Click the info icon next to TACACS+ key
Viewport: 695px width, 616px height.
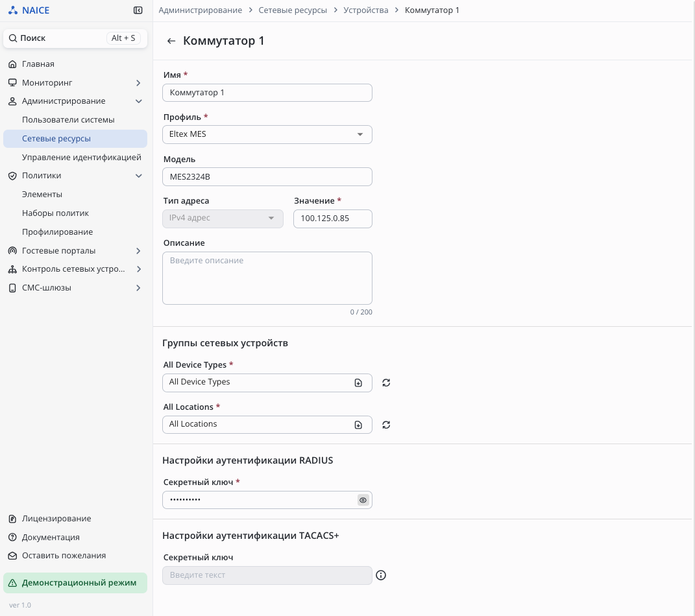point(381,575)
